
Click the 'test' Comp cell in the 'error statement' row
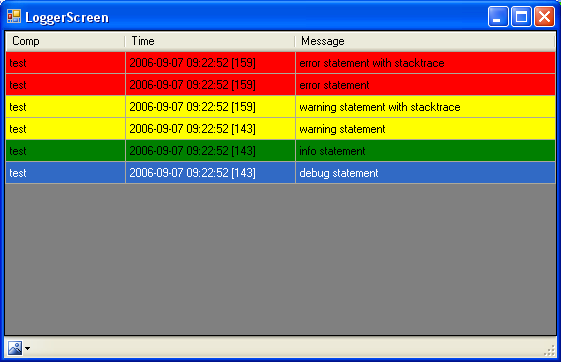point(66,85)
